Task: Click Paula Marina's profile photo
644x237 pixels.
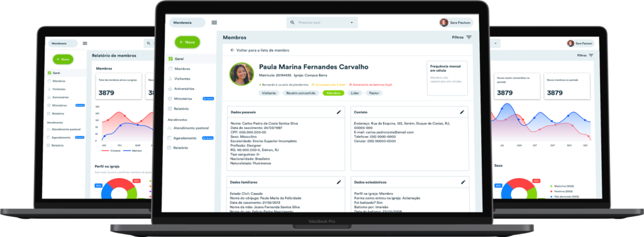Action: click(241, 74)
